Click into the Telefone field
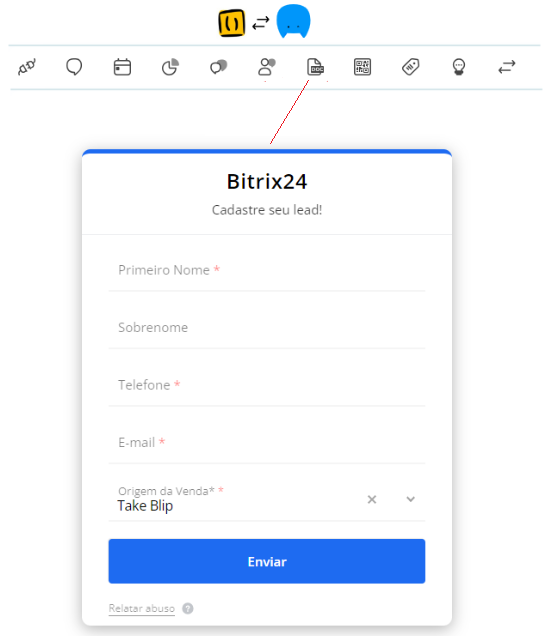This screenshot has height=636, width=553. tap(267, 385)
